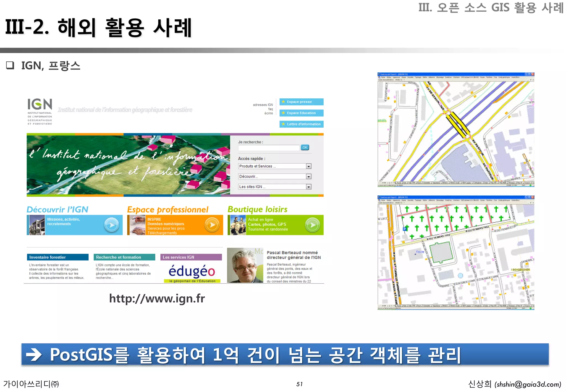This screenshot has height=392, width=566.
Task: Click the IGN logo
Action: tap(40, 112)
